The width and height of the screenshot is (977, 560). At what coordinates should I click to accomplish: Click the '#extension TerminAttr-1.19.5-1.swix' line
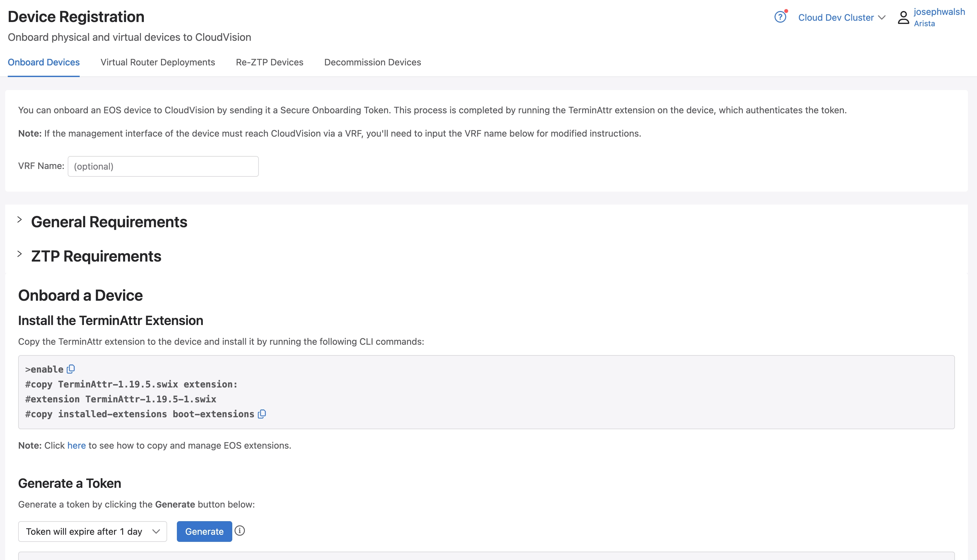[x=121, y=399]
